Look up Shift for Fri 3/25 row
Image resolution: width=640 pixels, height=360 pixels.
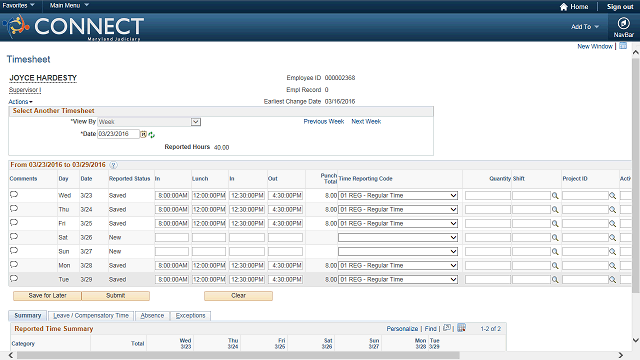point(555,224)
